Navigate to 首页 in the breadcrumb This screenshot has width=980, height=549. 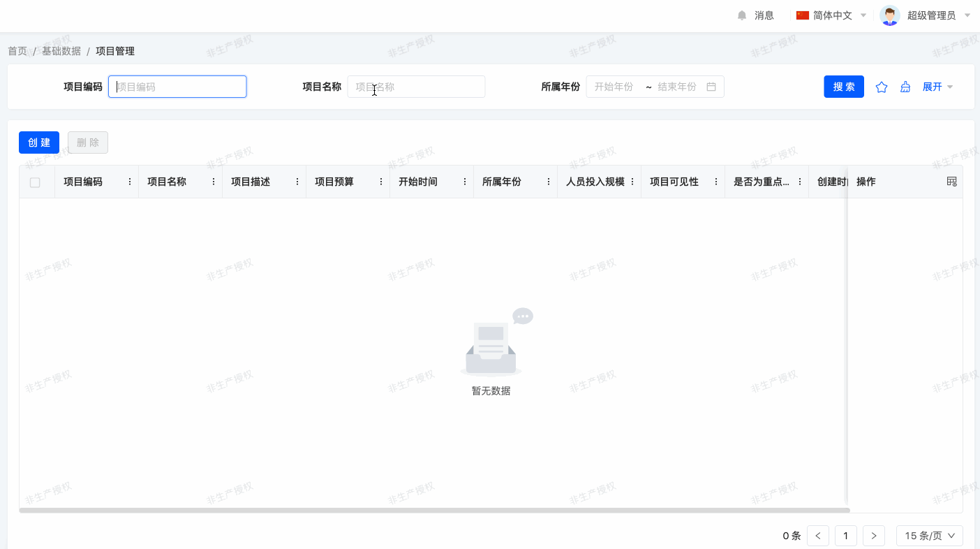pyautogui.click(x=17, y=51)
